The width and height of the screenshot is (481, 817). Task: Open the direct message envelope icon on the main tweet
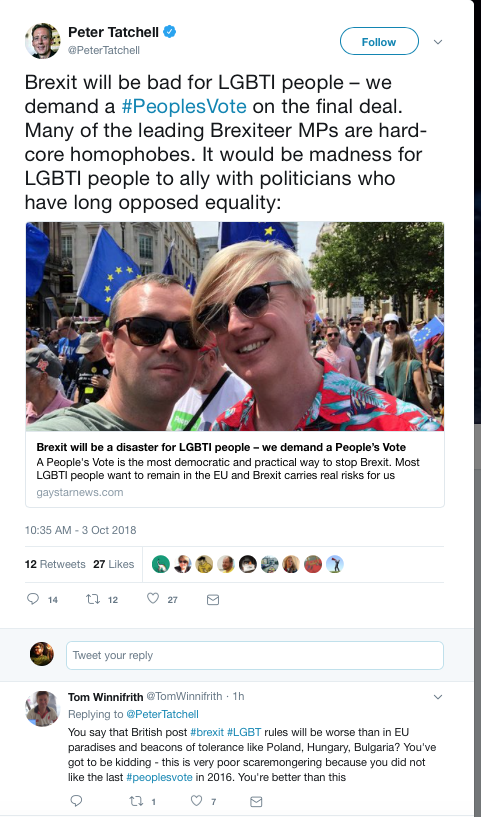(213, 600)
